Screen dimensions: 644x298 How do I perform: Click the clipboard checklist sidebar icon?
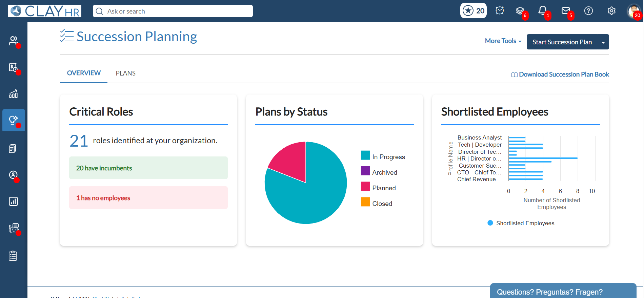[13, 256]
